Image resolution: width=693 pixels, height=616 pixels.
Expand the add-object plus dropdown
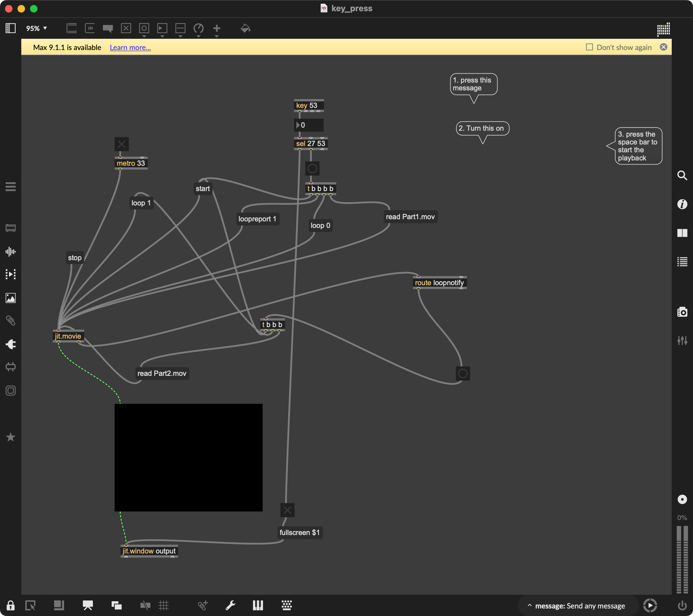tap(217, 36)
